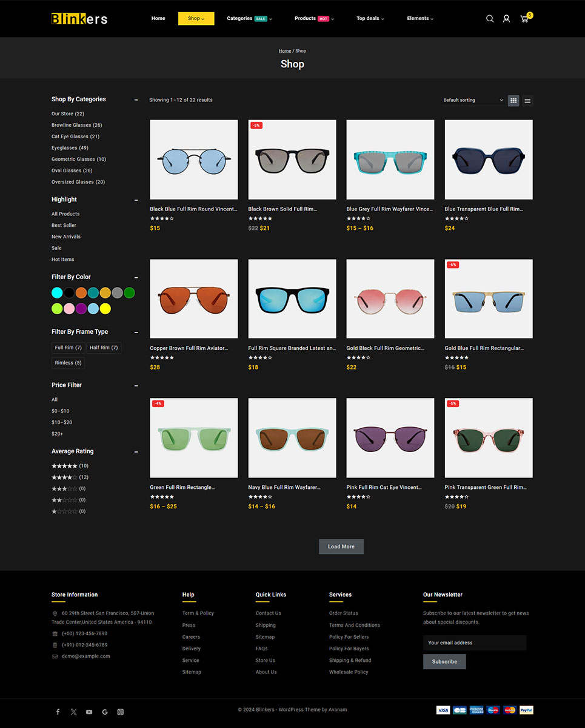Image resolution: width=585 pixels, height=728 pixels.
Task: Open the YouTube social icon
Action: point(89,712)
